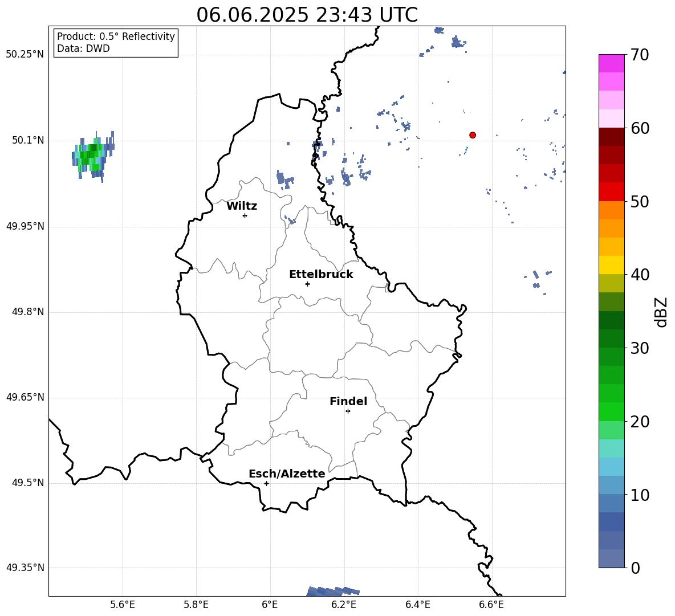675x616 pixels.
Task: Click the '50.25°N' latitude label
Action: point(25,55)
